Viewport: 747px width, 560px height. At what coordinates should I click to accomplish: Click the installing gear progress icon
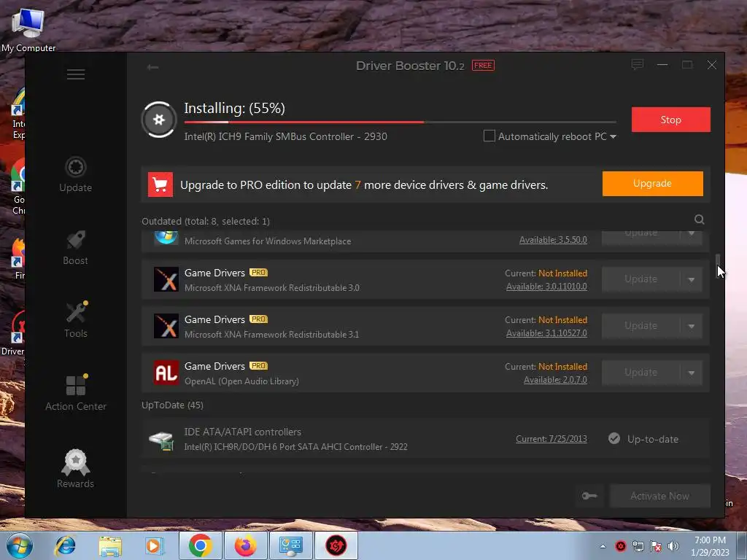(159, 120)
